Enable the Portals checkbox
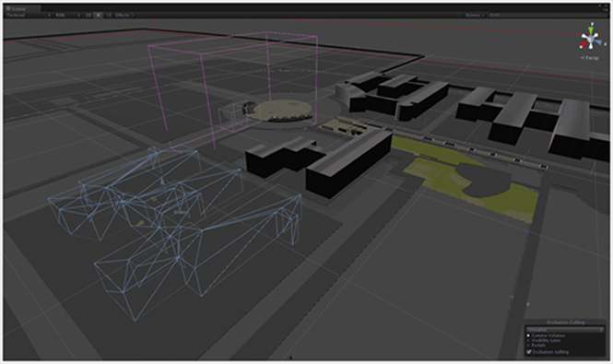 (528, 346)
